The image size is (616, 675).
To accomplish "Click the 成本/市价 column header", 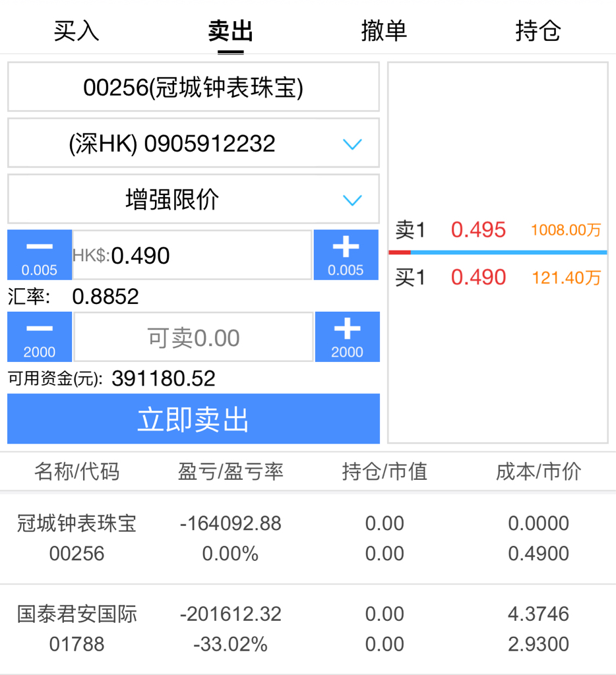I will [x=538, y=471].
